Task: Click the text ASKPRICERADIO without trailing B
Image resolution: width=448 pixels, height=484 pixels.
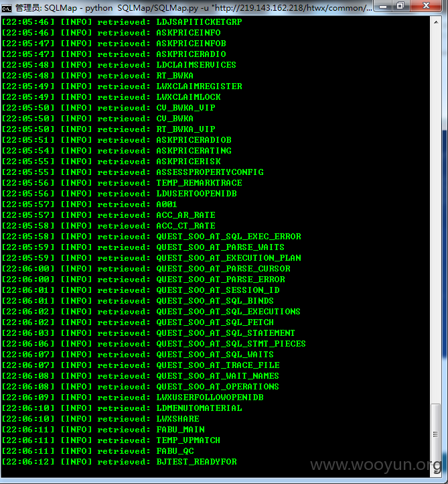Action: click(x=191, y=54)
